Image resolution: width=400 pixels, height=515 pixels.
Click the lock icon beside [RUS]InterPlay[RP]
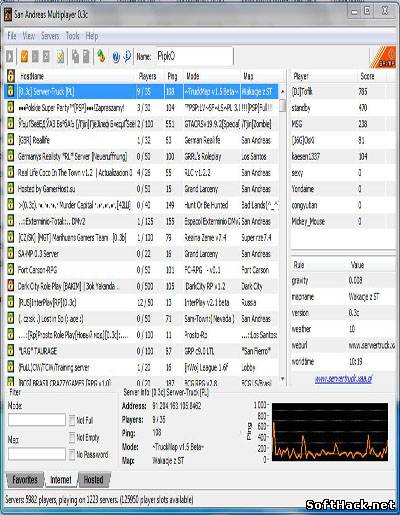coord(11,302)
